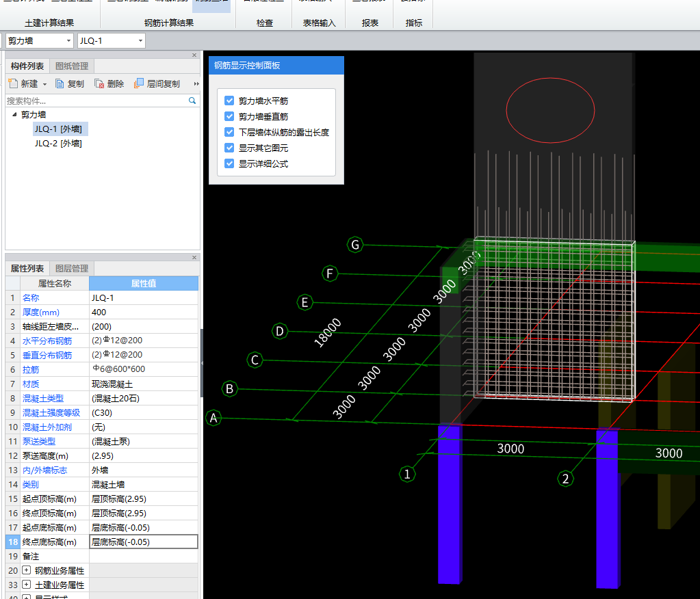Click the 复制 copy icon
This screenshot has height=599, width=700.
tap(60, 83)
